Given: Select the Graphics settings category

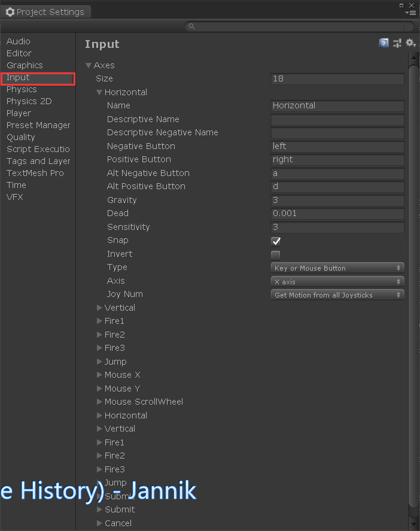Looking at the screenshot, I should (25, 65).
